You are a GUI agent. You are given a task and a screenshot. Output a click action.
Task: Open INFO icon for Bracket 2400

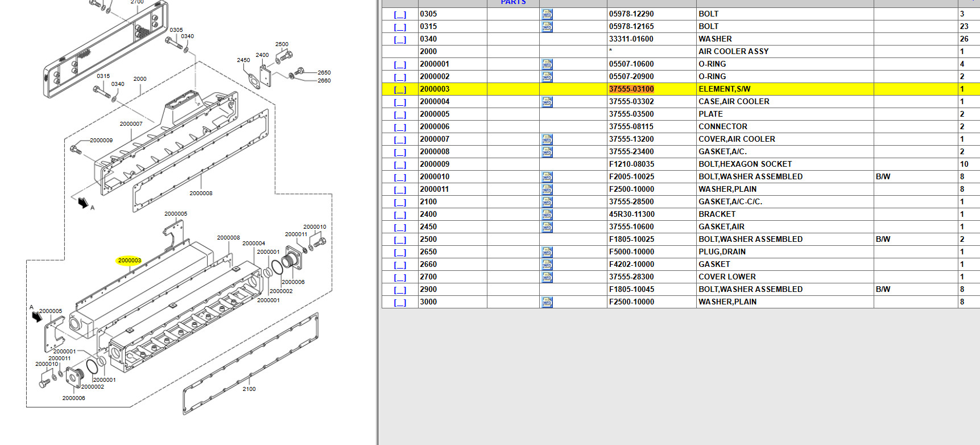point(547,215)
